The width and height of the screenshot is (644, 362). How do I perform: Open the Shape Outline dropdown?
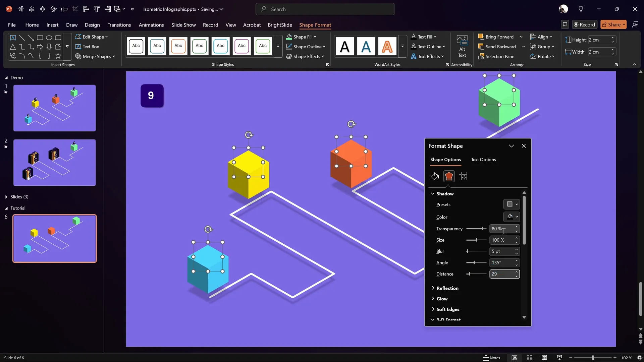[x=306, y=47]
